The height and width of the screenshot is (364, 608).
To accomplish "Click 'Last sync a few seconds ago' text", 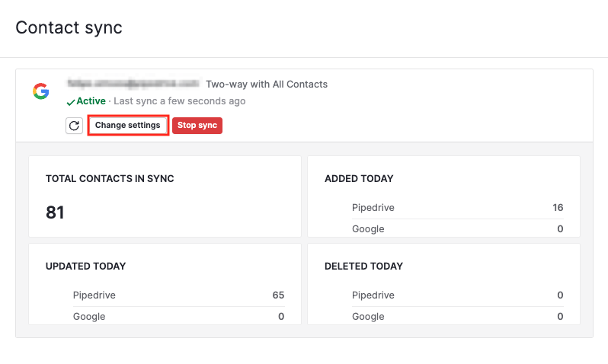I will pos(180,101).
